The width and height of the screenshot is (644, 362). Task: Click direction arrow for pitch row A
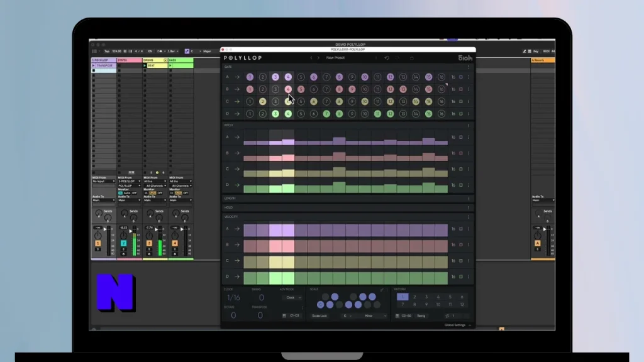[237, 137]
